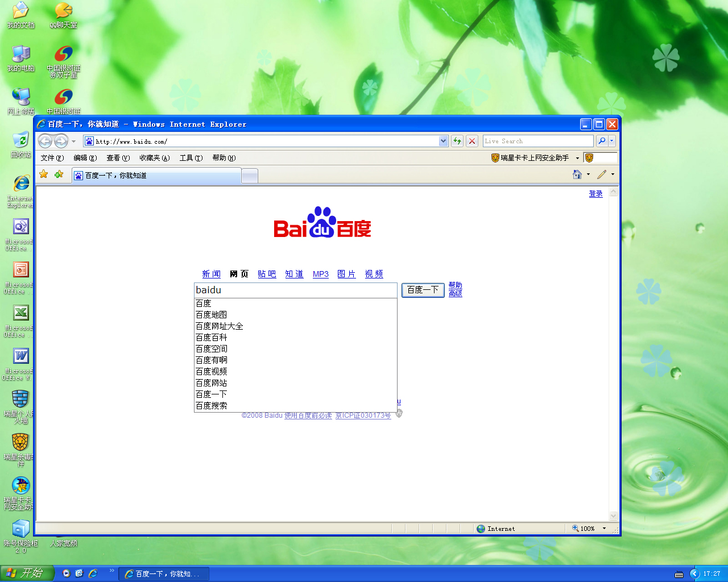Viewport: 728px width, 582px height.
Task: Open the 查看(V) menu
Action: pos(118,158)
